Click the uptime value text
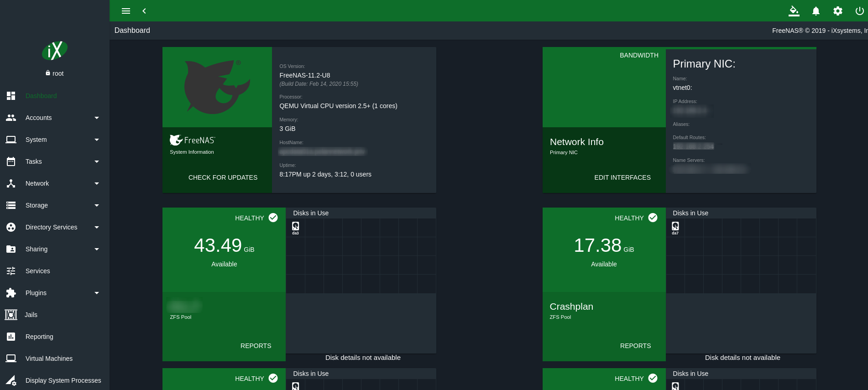The height and width of the screenshot is (390, 868). [325, 174]
